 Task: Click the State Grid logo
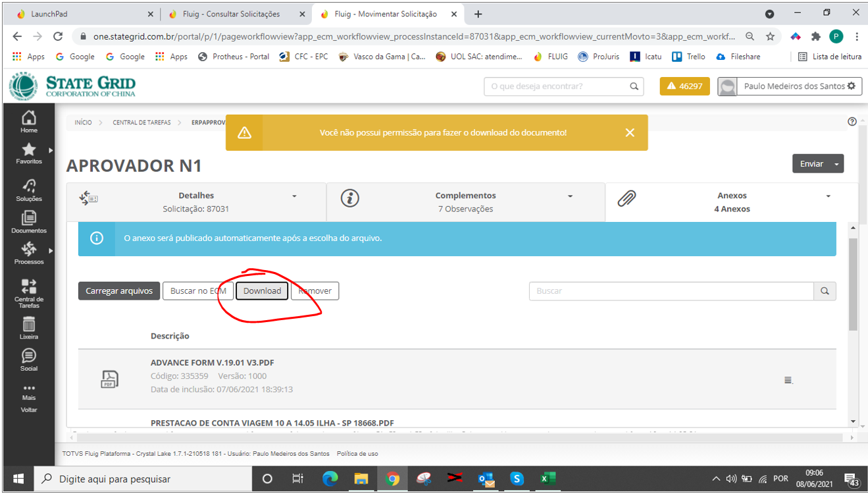[72, 86]
